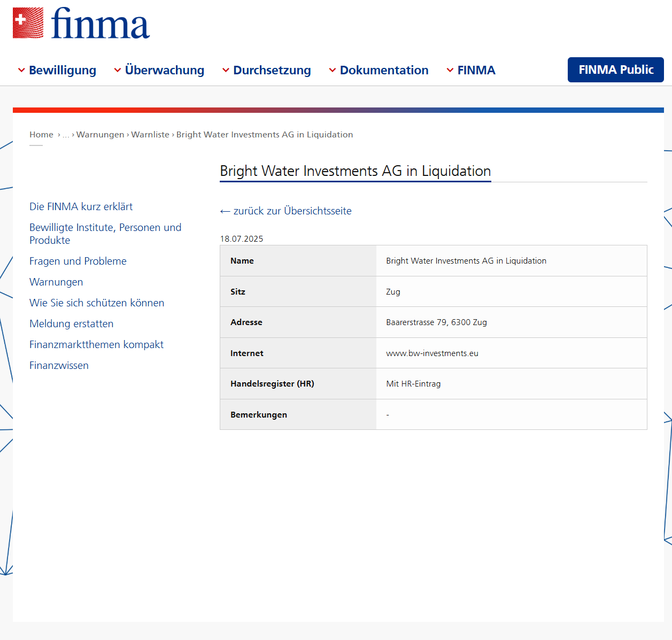
Task: Click the FINMA Public button
Action: coord(616,70)
